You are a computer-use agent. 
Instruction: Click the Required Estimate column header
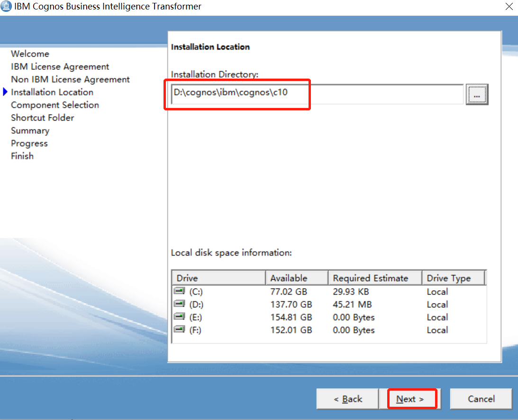(x=375, y=278)
